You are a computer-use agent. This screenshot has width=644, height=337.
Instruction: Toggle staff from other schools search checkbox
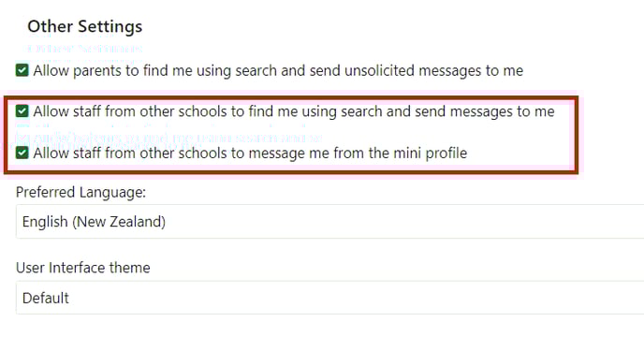point(22,111)
